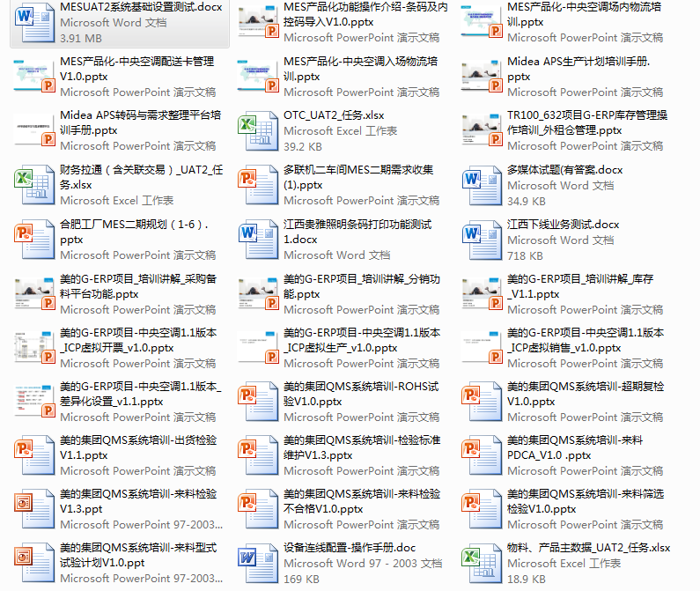This screenshot has width=700, height=591.
Task: Select Word 97-2003 icon of 设备连线配置-操作手册.doc
Action: (x=258, y=563)
